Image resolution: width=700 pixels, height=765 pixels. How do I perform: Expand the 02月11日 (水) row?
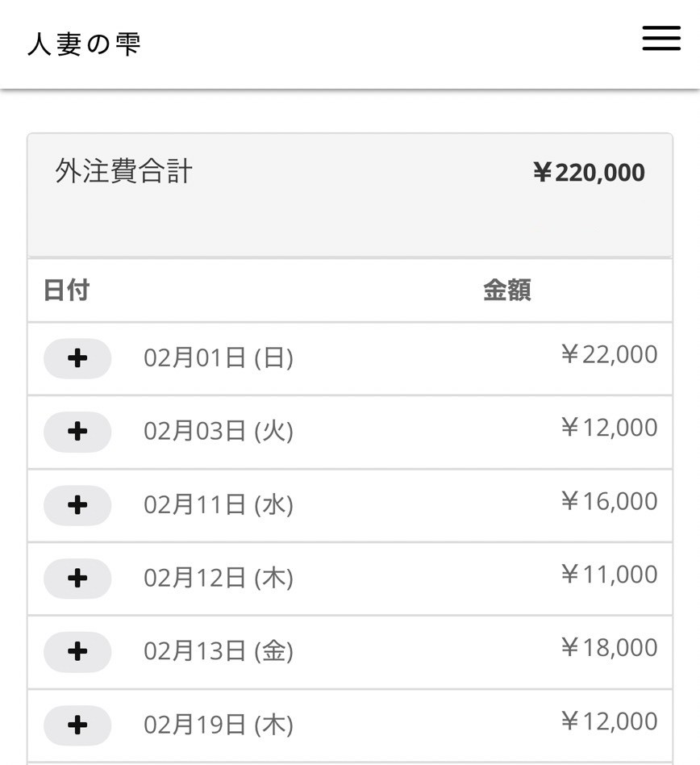pyautogui.click(x=77, y=505)
